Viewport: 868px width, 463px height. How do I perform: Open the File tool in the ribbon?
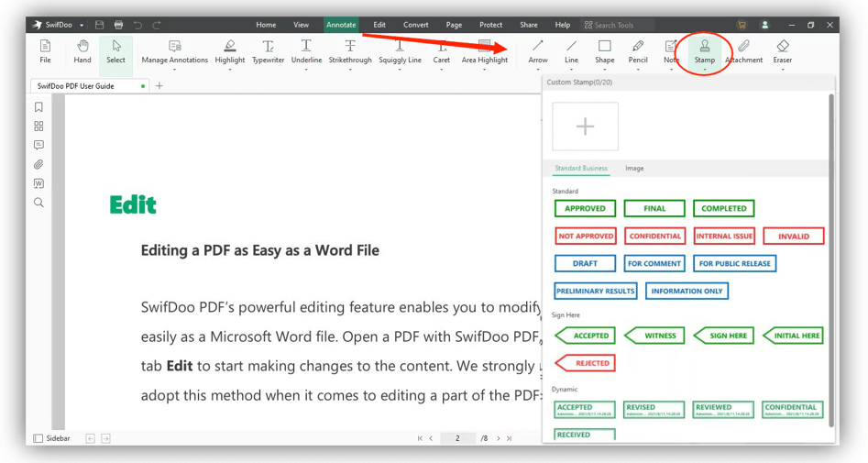(46, 51)
